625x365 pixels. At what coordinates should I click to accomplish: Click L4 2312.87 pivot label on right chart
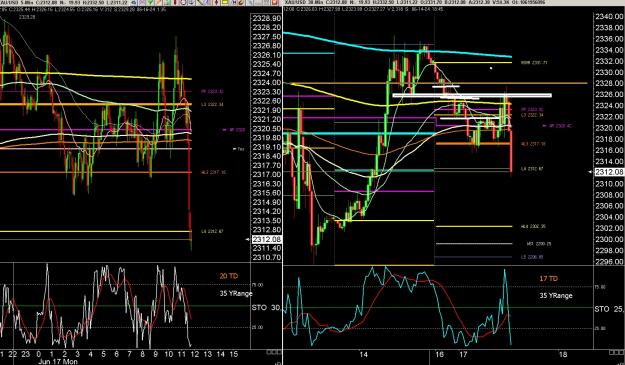click(x=533, y=169)
